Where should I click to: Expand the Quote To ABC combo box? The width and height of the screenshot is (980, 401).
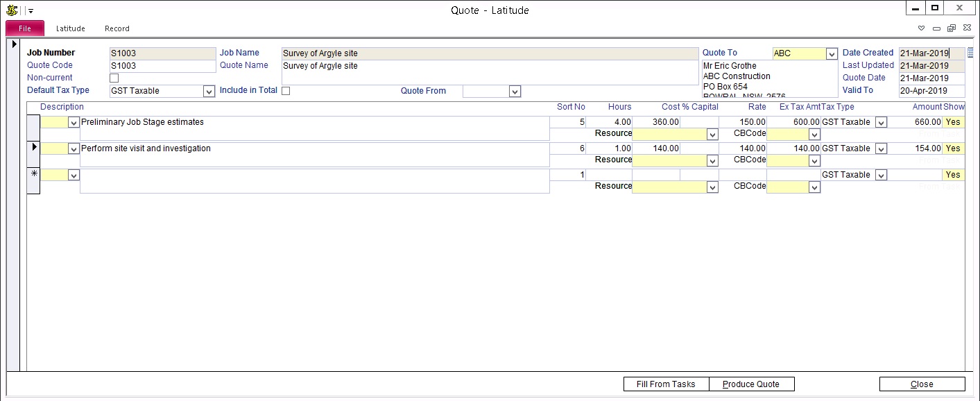[x=832, y=54]
